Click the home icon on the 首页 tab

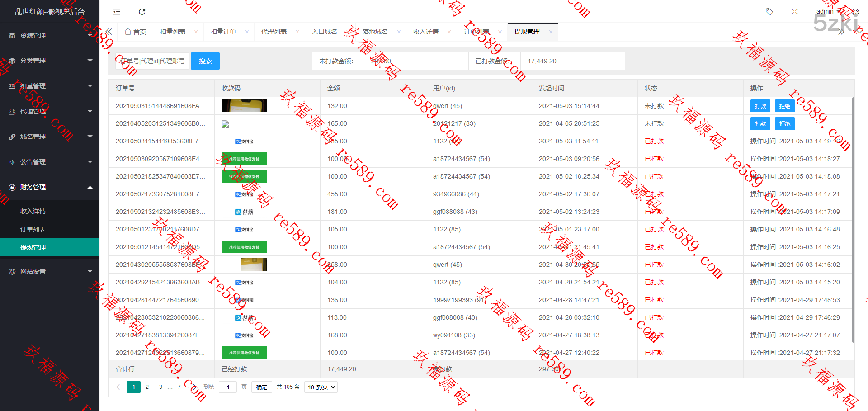click(x=128, y=32)
